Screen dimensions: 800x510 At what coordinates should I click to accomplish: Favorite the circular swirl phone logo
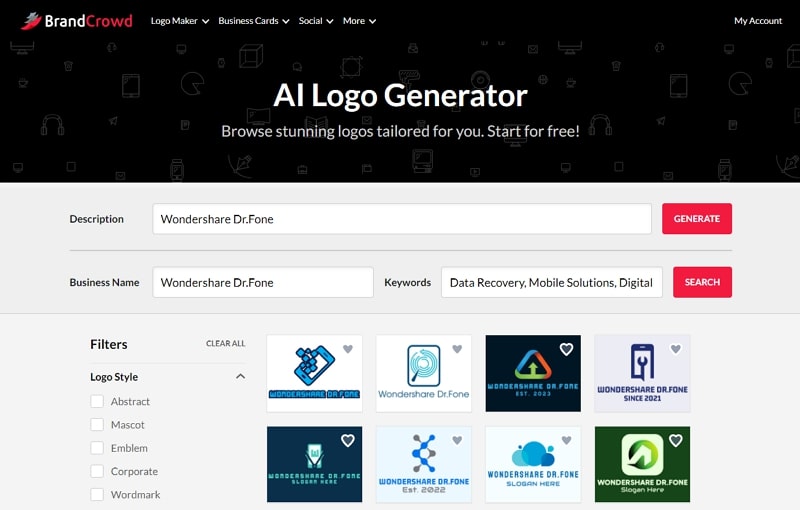click(x=457, y=349)
